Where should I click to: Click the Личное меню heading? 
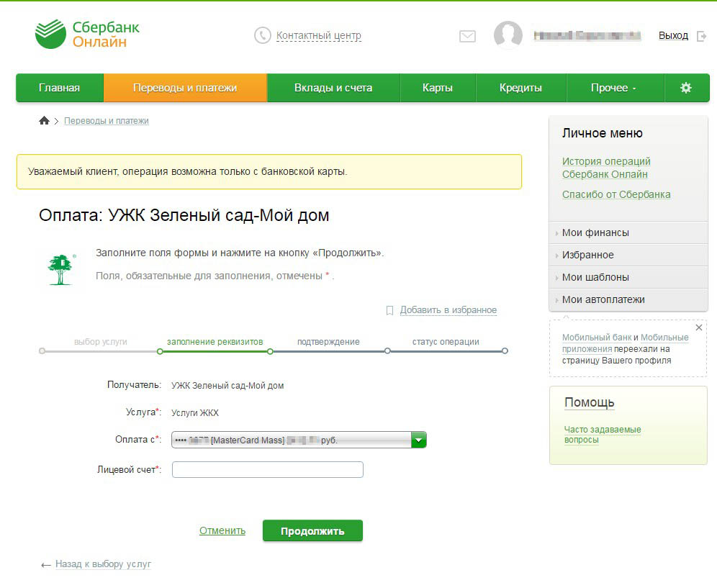tap(603, 133)
